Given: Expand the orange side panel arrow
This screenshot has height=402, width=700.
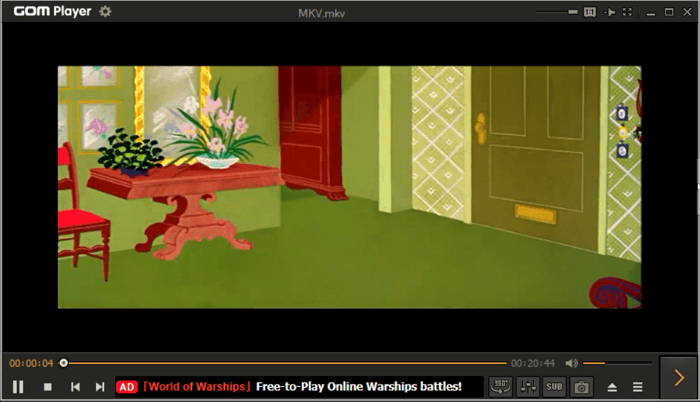Looking at the screenshot, I should pyautogui.click(x=679, y=377).
